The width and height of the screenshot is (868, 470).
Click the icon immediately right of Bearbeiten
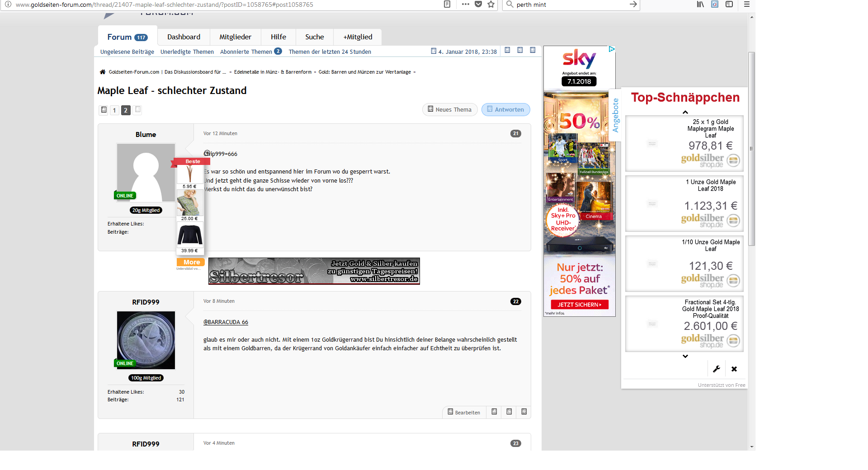494,412
